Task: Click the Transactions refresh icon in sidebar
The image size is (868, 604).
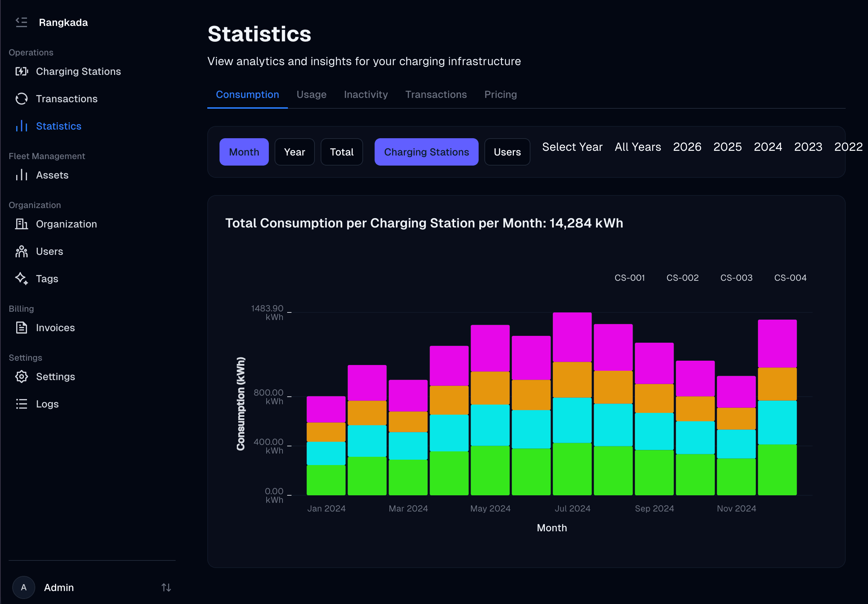Action: [x=22, y=98]
